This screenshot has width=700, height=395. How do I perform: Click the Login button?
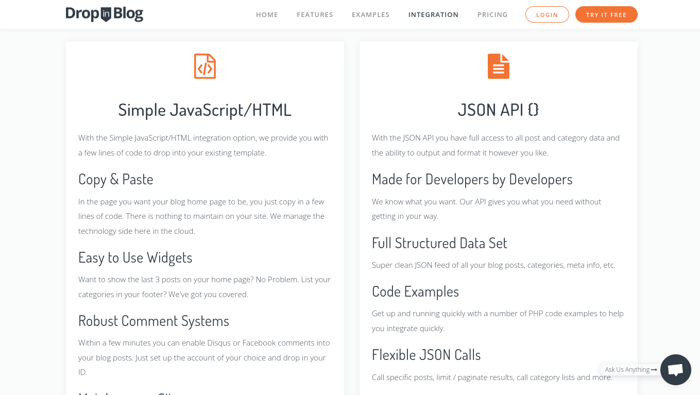(547, 15)
